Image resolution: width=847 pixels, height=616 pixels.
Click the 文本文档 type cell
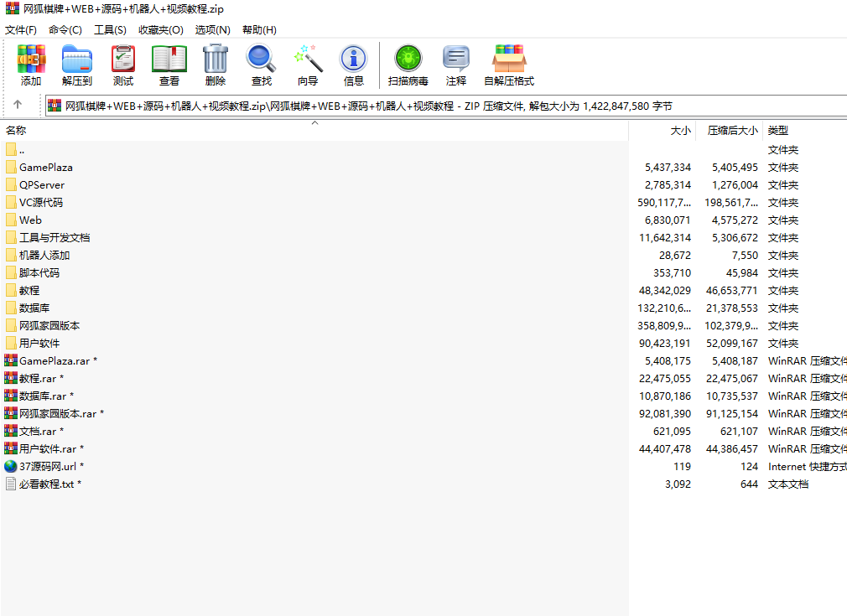point(788,484)
